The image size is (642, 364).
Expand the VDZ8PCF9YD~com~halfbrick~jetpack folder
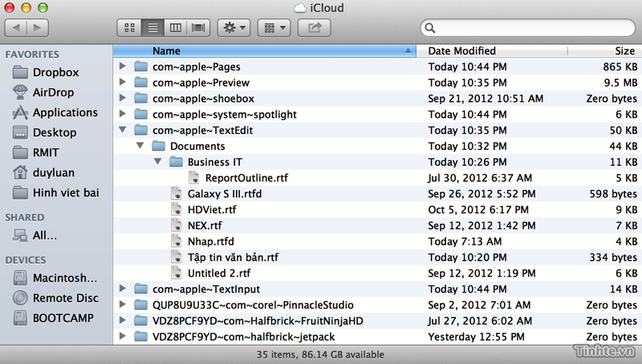(122, 336)
